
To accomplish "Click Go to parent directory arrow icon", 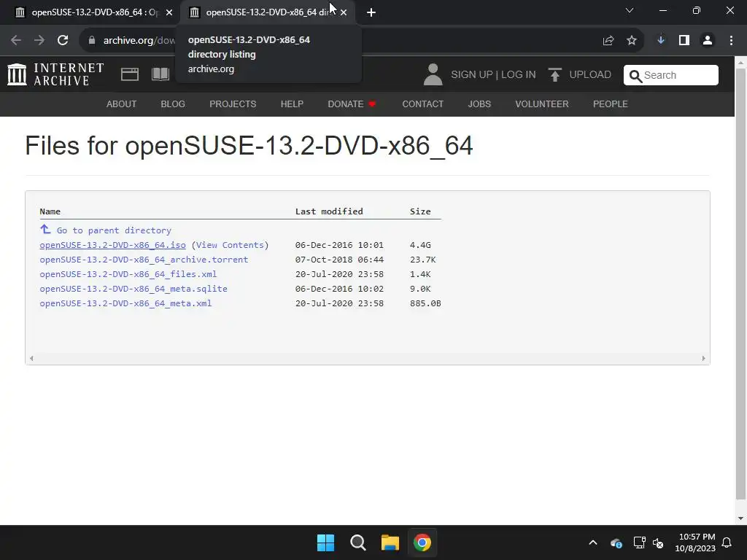I will [45, 230].
